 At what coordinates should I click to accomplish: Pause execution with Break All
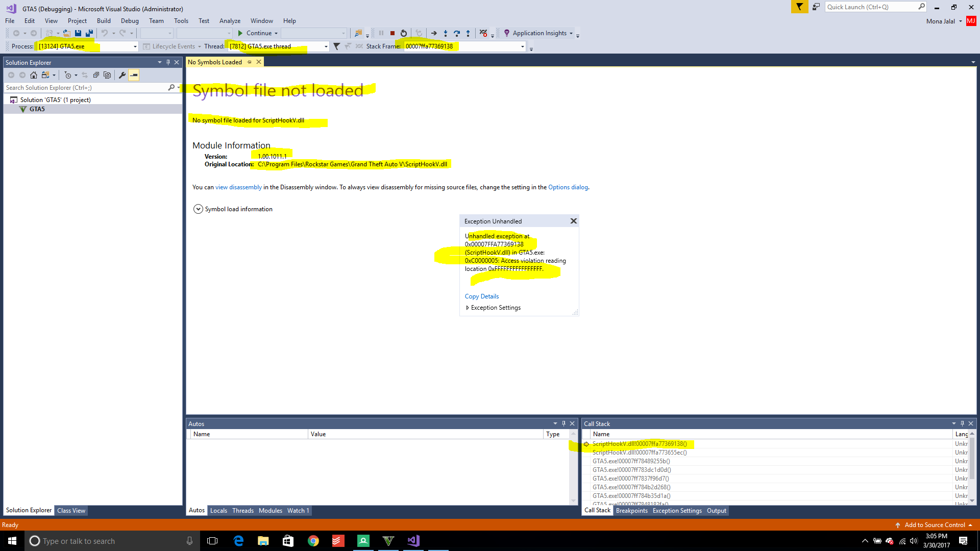click(381, 33)
